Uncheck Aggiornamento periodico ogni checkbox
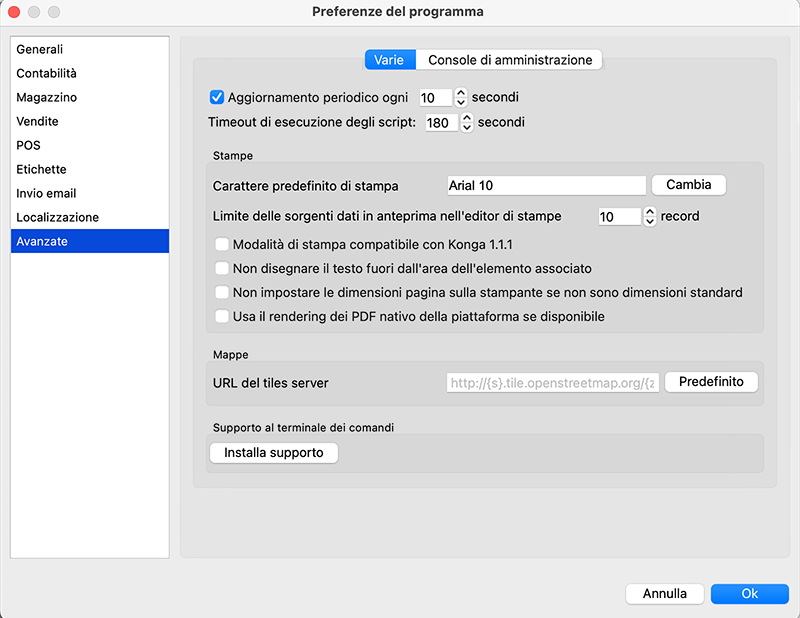The image size is (800, 618). tap(216, 98)
